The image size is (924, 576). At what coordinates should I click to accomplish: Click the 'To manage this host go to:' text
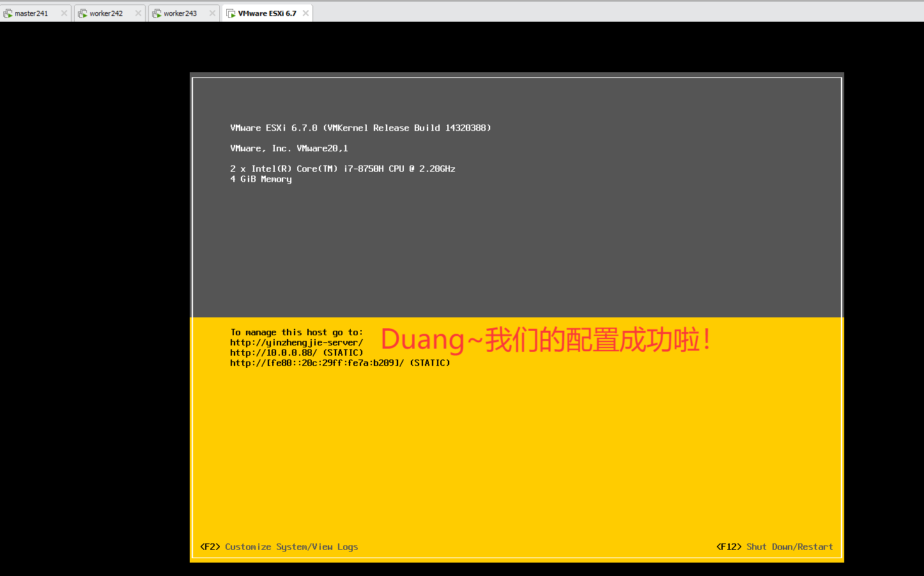point(296,333)
